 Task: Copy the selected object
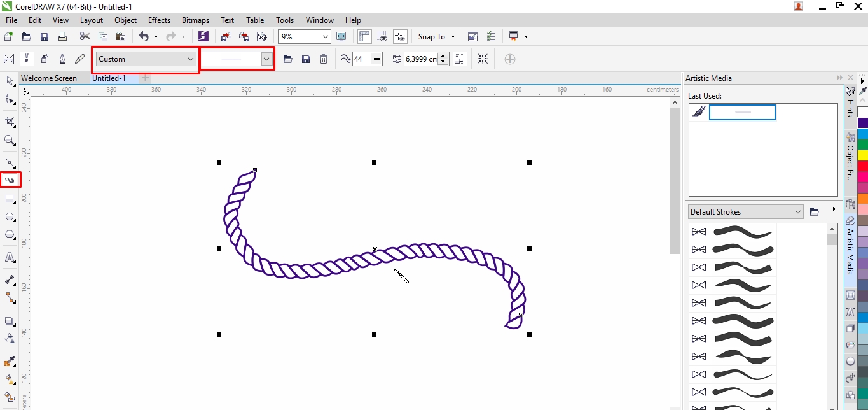pyautogui.click(x=103, y=37)
